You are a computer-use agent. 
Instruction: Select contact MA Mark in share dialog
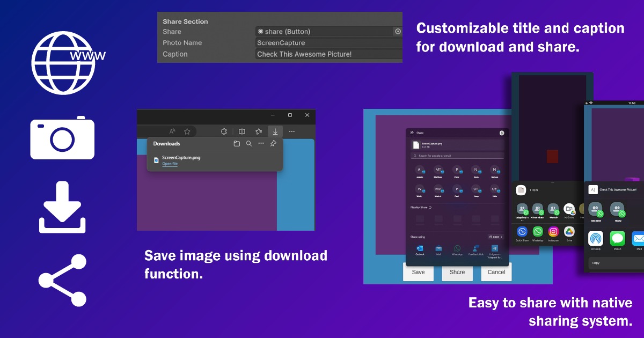(x=438, y=191)
